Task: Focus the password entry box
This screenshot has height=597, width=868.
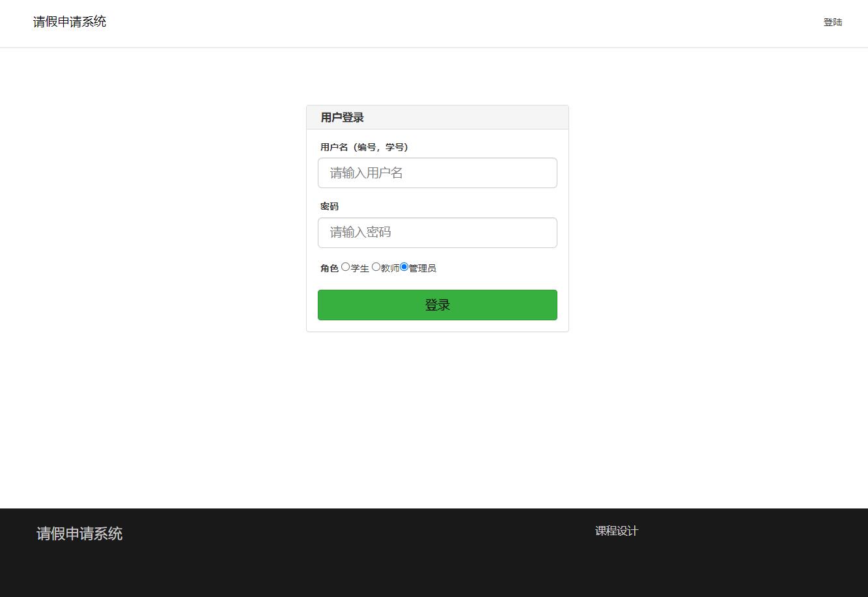Action: pos(437,232)
